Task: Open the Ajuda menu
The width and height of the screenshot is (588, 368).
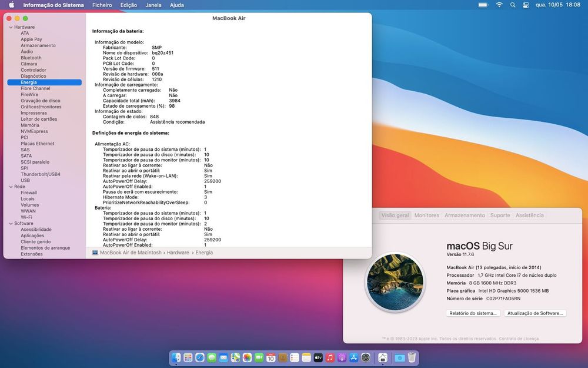Action: [176, 5]
